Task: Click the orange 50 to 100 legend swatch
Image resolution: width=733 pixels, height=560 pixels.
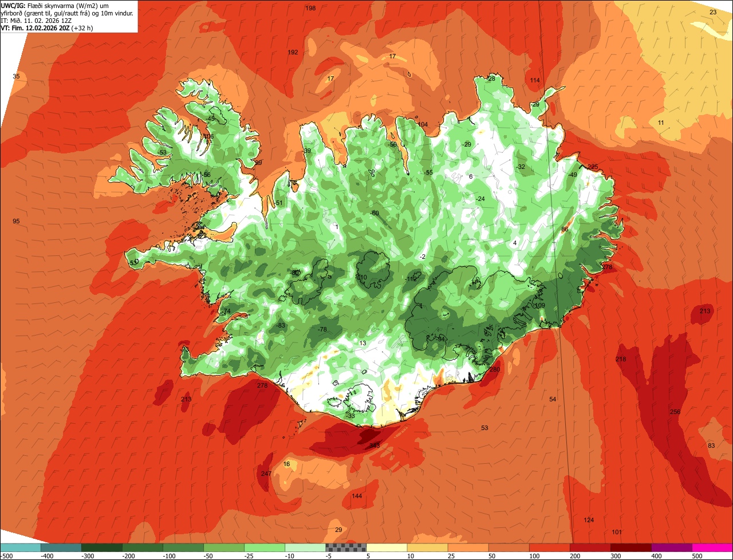Action: click(509, 547)
